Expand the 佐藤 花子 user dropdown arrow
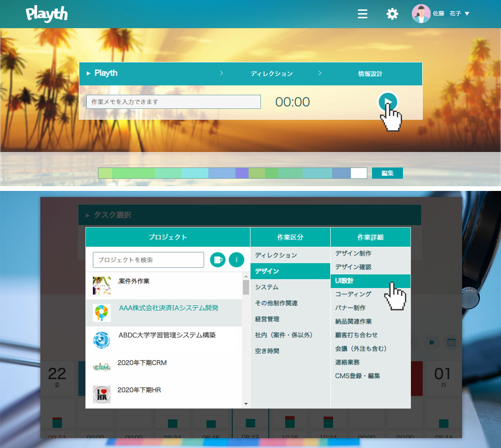The width and height of the screenshot is (501, 448). click(x=467, y=14)
